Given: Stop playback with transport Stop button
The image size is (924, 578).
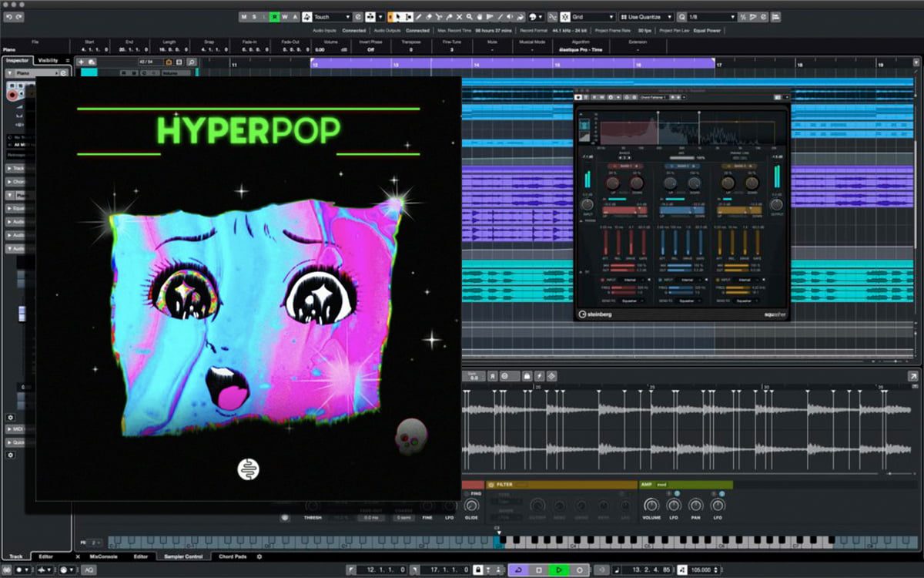Looking at the screenshot, I should pyautogui.click(x=539, y=570).
